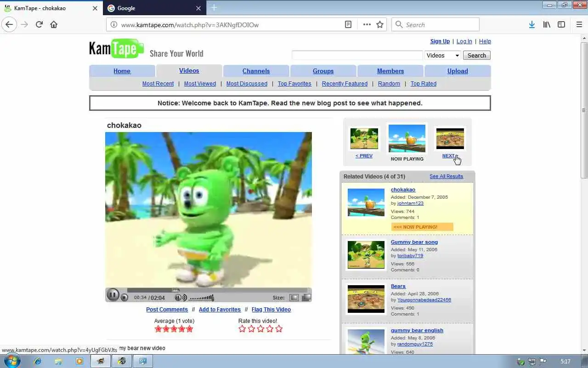588x368 pixels.
Task: Open the Firefox hamburger menu
Action: point(579,24)
